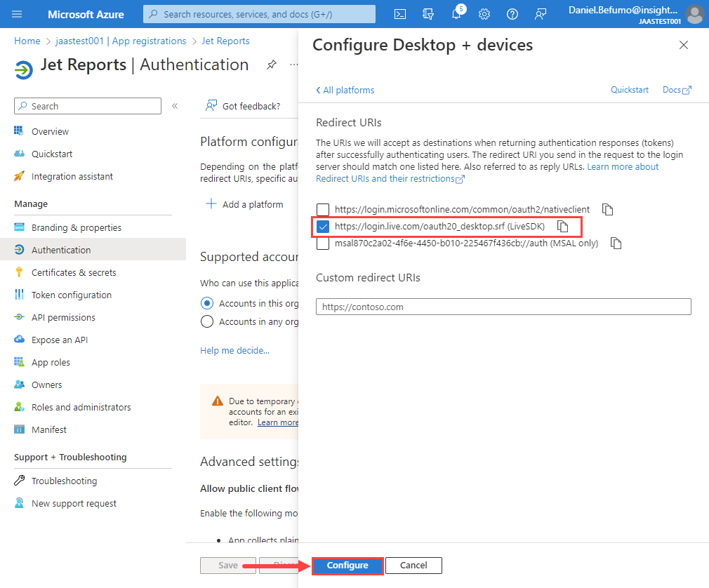Click the Help me decide link
Screen dimensions: 709x588
234,350
